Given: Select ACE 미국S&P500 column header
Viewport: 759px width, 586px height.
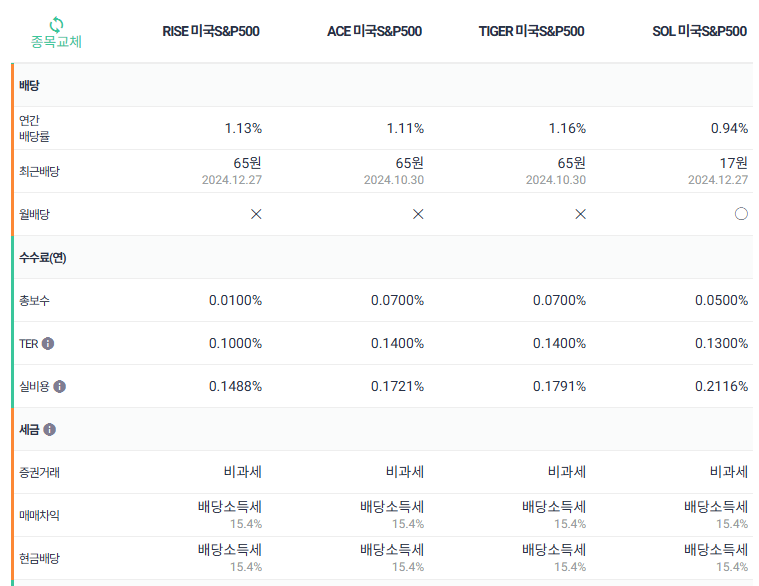Looking at the screenshot, I should point(375,31).
